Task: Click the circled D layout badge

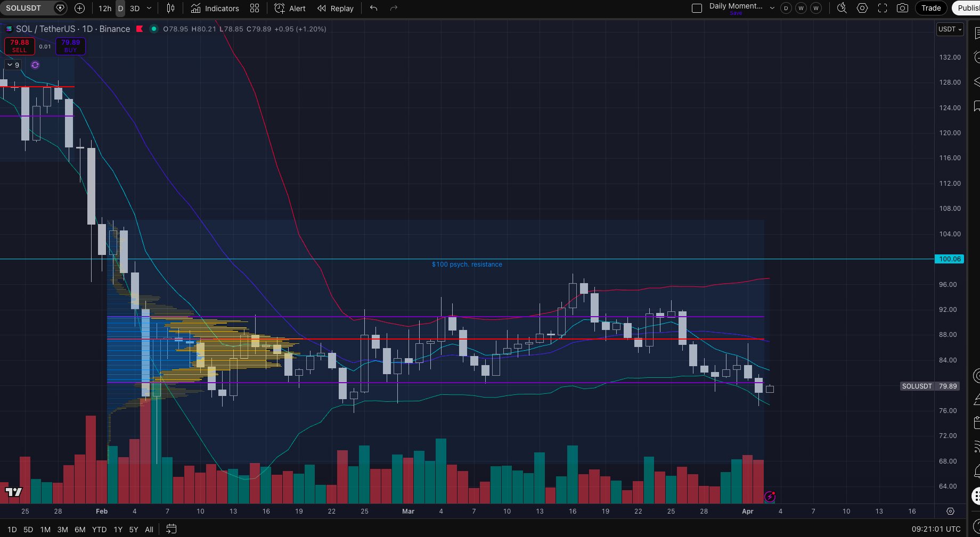Action: tap(786, 8)
